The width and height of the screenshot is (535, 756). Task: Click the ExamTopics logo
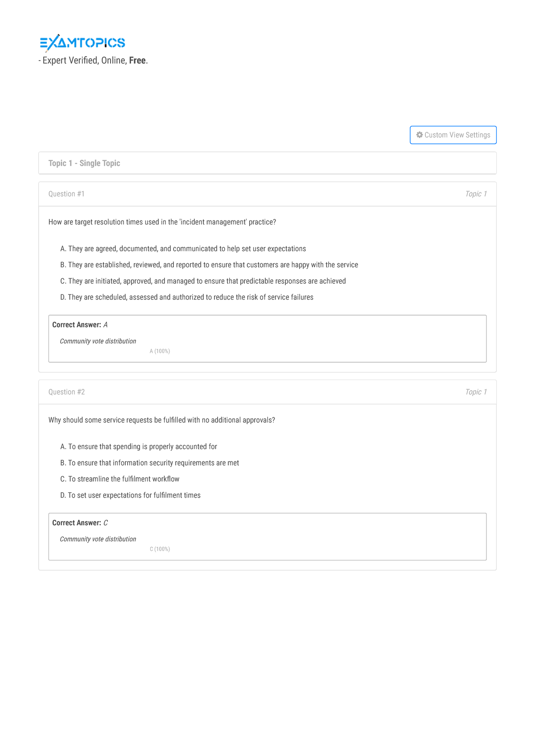82,43
